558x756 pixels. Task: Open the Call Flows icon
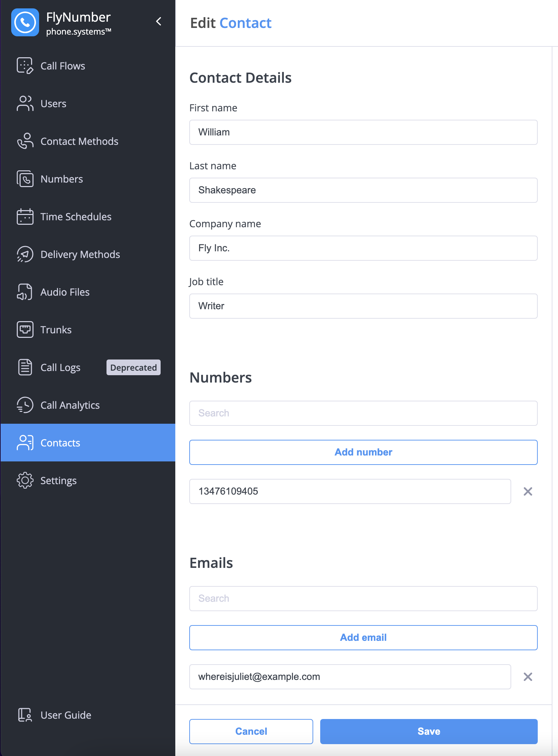click(x=25, y=66)
